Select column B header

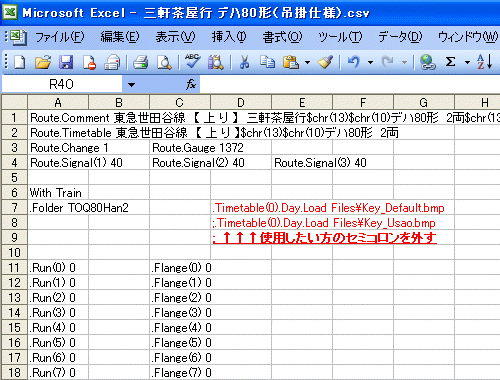(x=119, y=102)
